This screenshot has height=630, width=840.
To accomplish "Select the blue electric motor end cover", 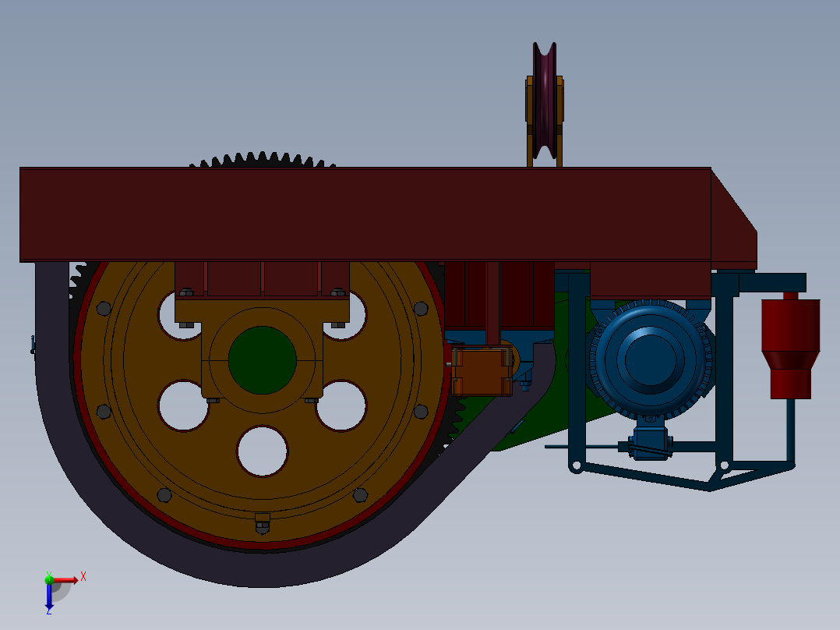I will 651,358.
